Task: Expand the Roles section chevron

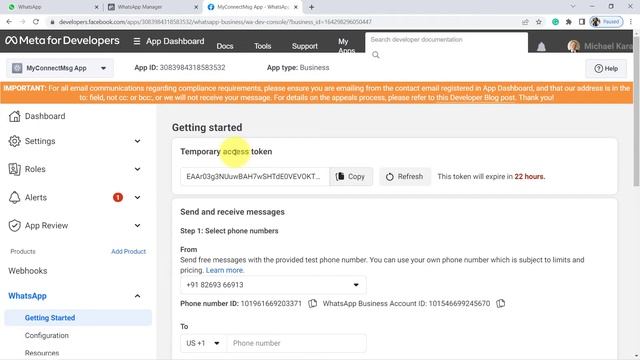Action: tap(138, 169)
